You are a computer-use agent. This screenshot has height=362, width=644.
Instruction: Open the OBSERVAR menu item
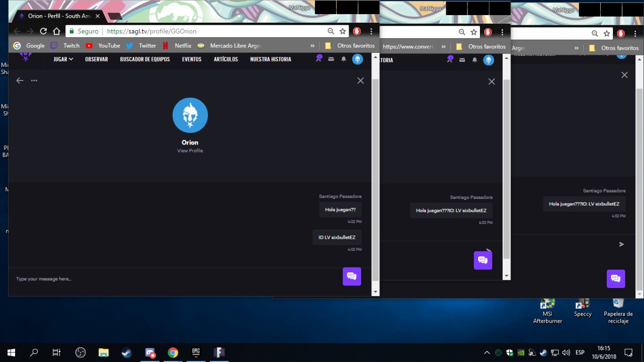click(x=97, y=59)
